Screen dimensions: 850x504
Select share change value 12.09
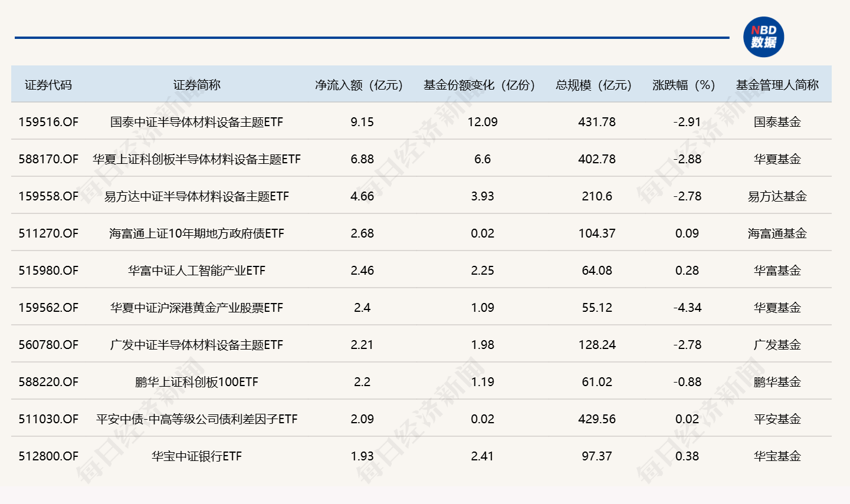click(x=483, y=122)
